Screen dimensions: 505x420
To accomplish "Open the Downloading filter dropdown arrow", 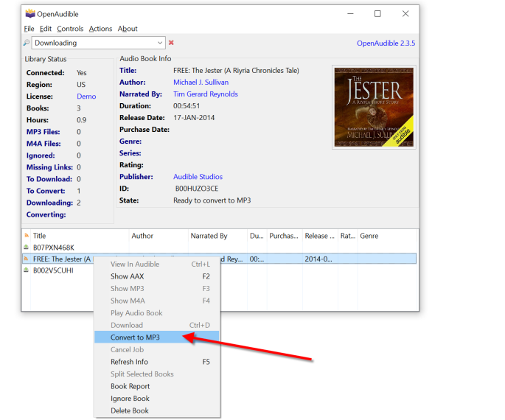I will (x=160, y=43).
